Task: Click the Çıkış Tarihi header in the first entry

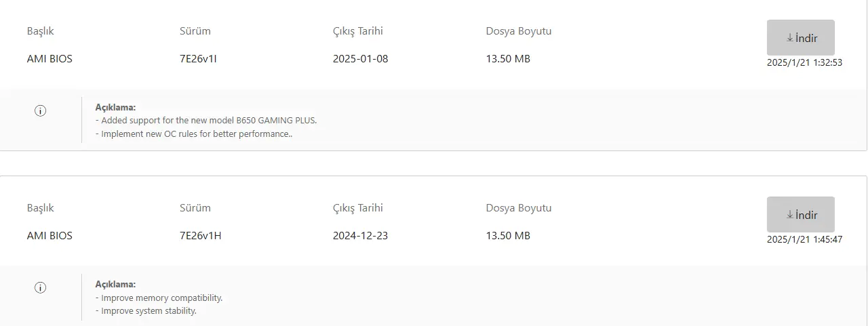Action: (358, 31)
